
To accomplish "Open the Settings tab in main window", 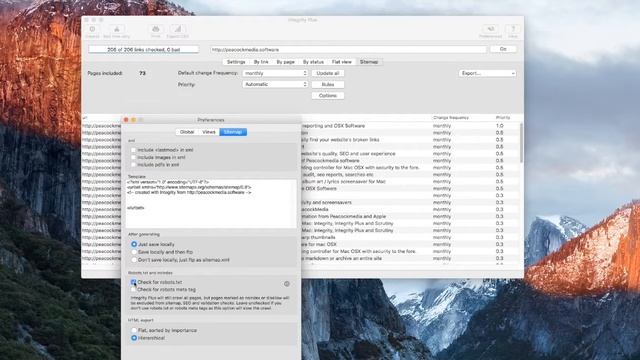I will [236, 62].
